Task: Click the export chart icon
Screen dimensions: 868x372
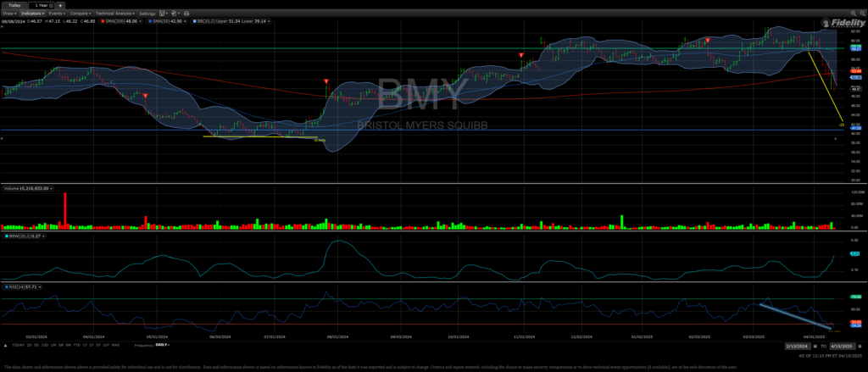Action: (x=175, y=14)
